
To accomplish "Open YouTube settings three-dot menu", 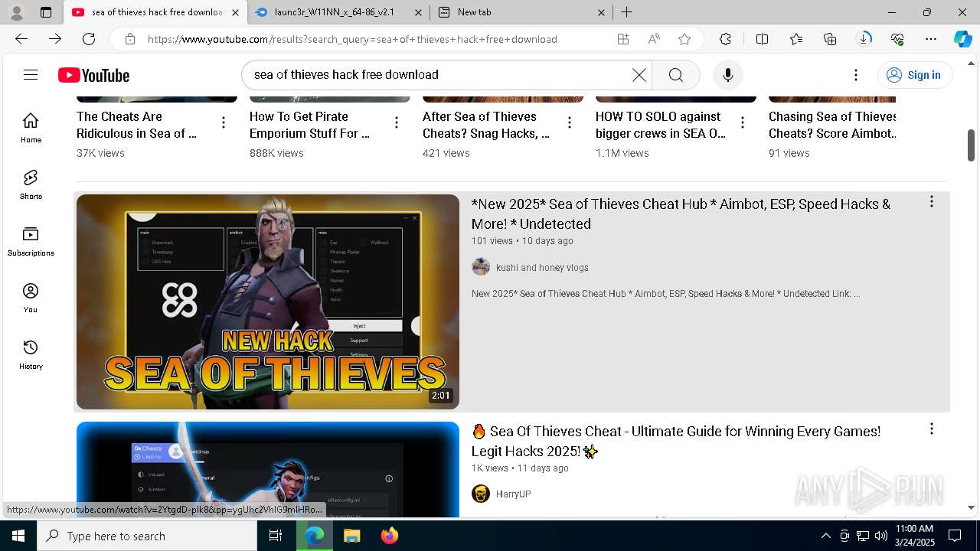I will 856,74.
